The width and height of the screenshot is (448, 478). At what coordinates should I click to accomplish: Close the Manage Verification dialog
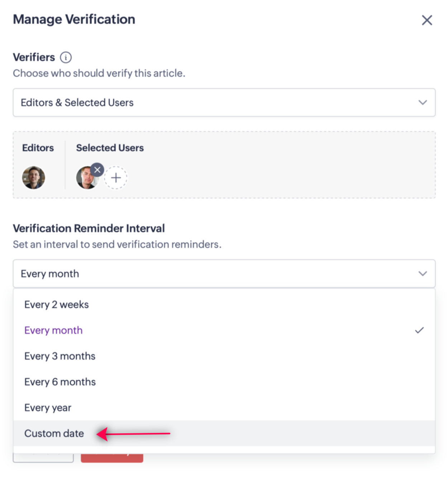(x=426, y=20)
